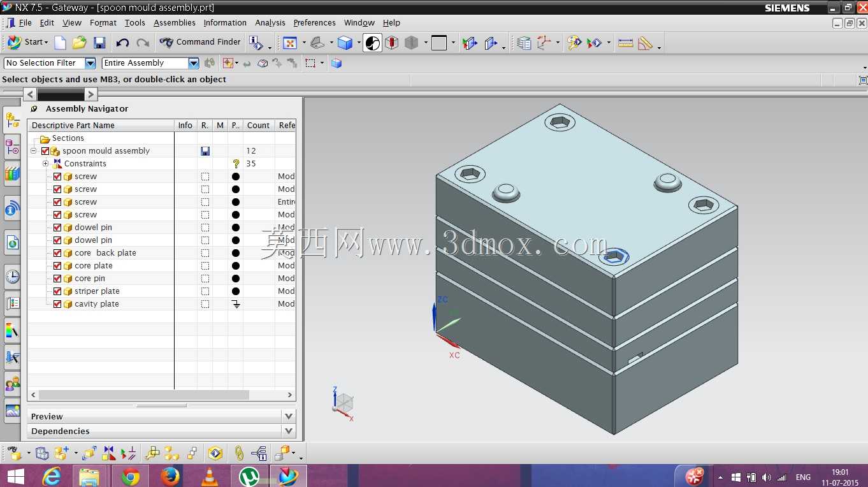Expand the Constraints tree node
The width and height of the screenshot is (868, 487).
(x=46, y=164)
